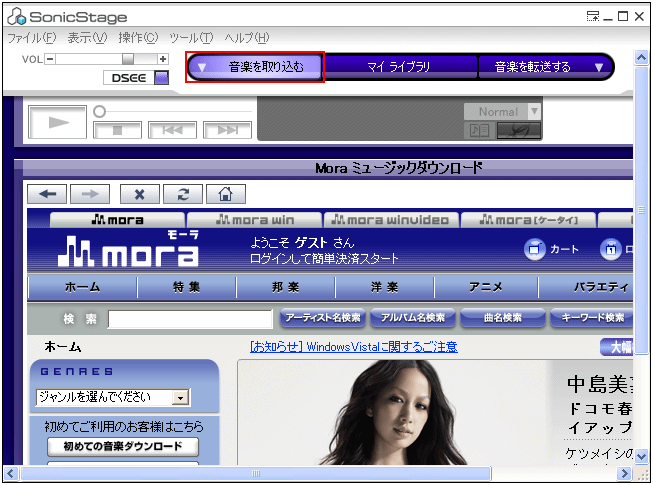Switch to compact mode icon in title bar

(593, 17)
